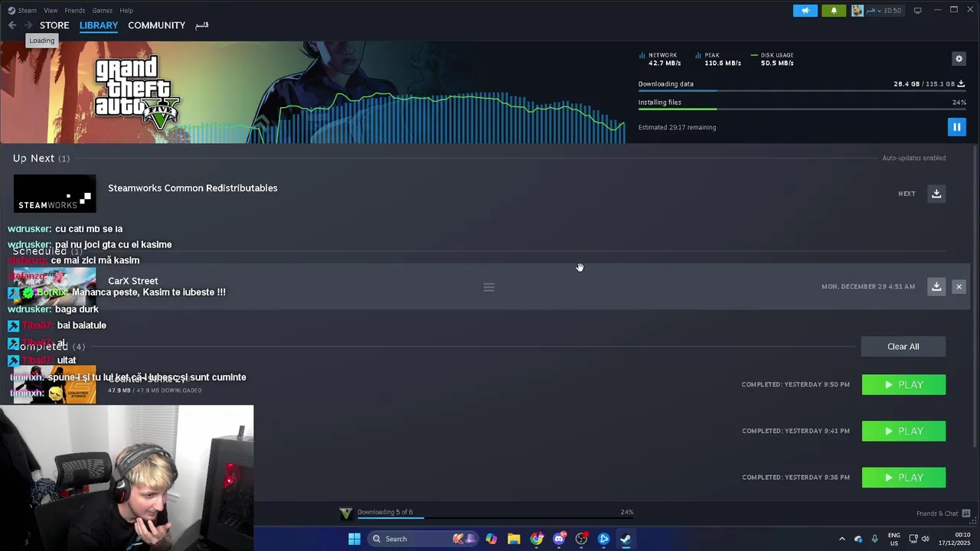This screenshot has height=551, width=980.
Task: Open the View menu
Action: pyautogui.click(x=51, y=11)
